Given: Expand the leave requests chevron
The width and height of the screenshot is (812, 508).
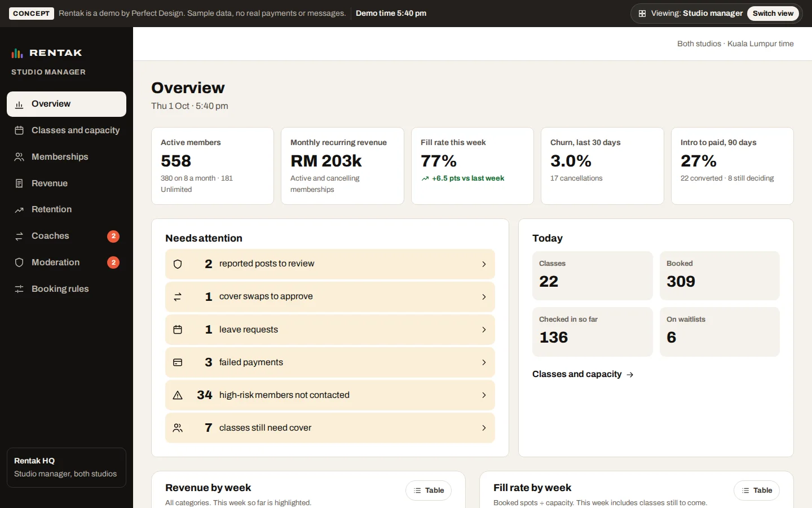Looking at the screenshot, I should 484,330.
